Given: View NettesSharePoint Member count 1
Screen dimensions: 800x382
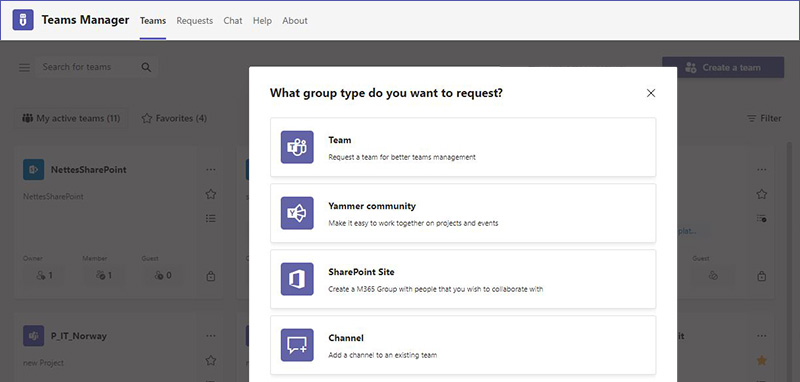Looking at the screenshot, I should click(x=104, y=275).
